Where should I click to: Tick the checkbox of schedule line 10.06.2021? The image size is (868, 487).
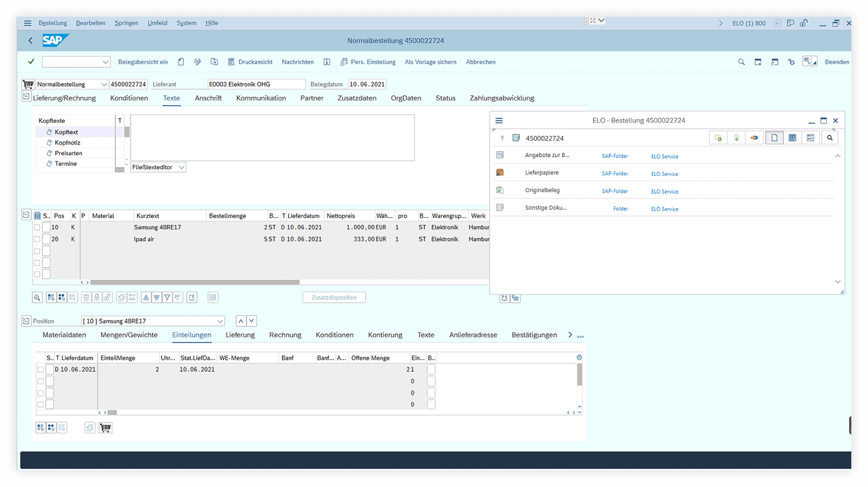pos(41,370)
